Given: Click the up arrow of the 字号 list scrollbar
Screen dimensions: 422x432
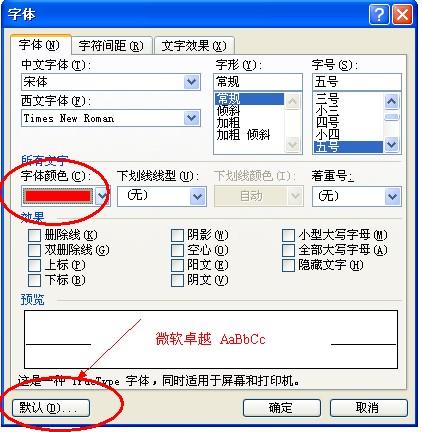Looking at the screenshot, I should (x=392, y=101).
